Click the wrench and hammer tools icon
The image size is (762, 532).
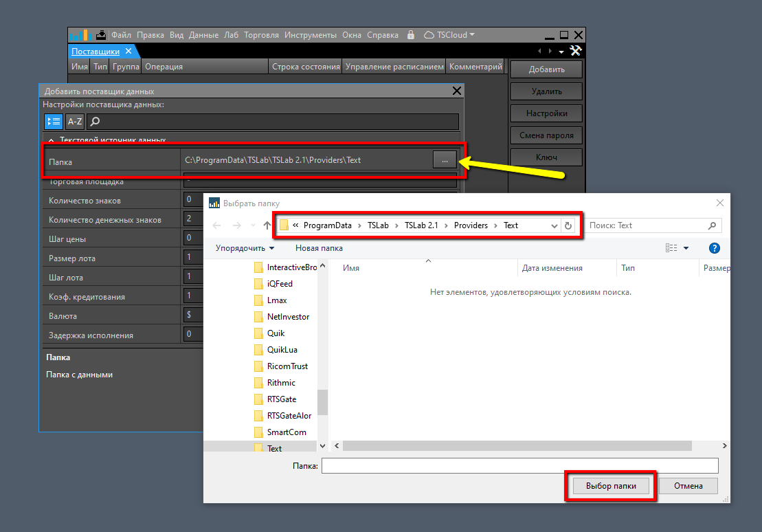click(576, 51)
